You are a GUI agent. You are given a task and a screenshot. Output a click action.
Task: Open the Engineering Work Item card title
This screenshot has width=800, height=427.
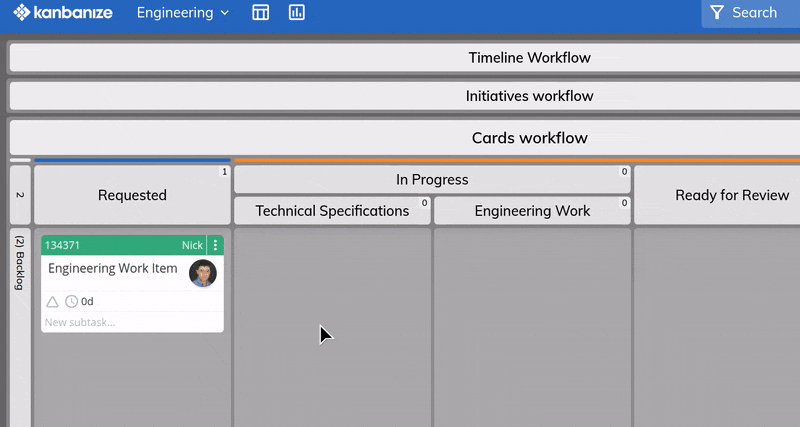(113, 268)
